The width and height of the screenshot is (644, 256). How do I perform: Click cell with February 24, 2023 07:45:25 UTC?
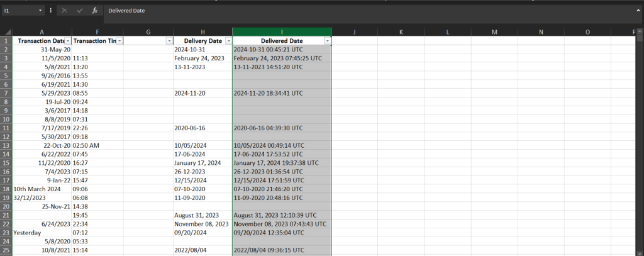pos(282,58)
